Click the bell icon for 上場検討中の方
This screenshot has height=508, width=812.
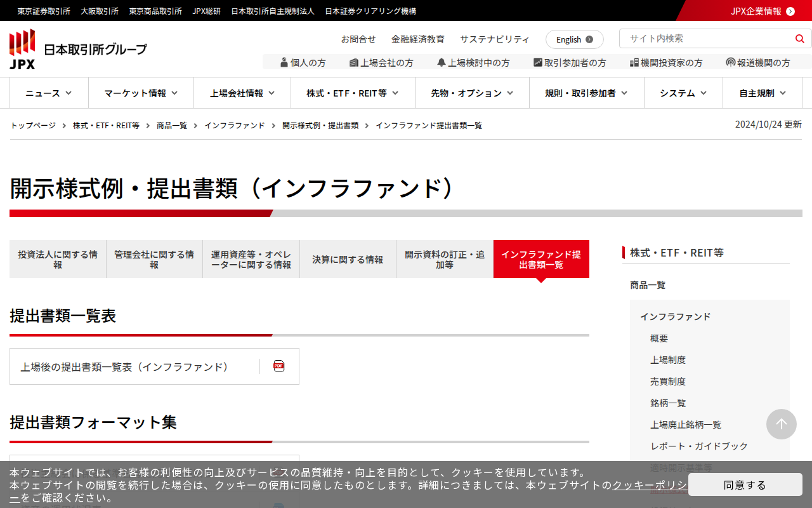click(442, 62)
